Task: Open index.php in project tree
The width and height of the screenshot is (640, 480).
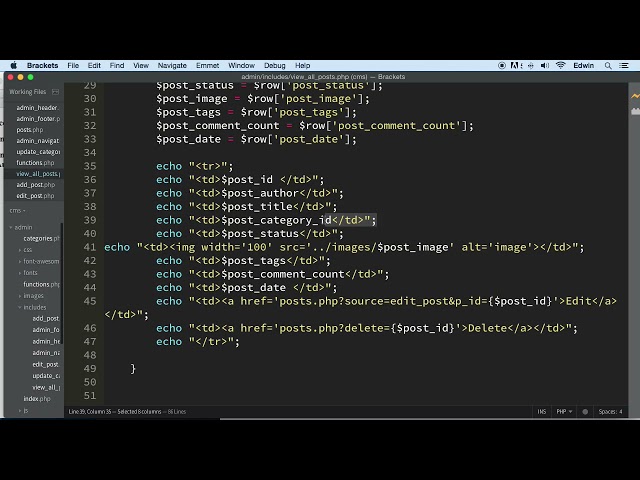Action: (37, 399)
